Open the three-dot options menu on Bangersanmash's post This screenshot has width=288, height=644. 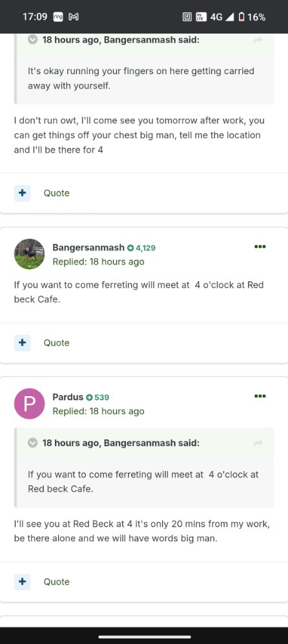(260, 247)
